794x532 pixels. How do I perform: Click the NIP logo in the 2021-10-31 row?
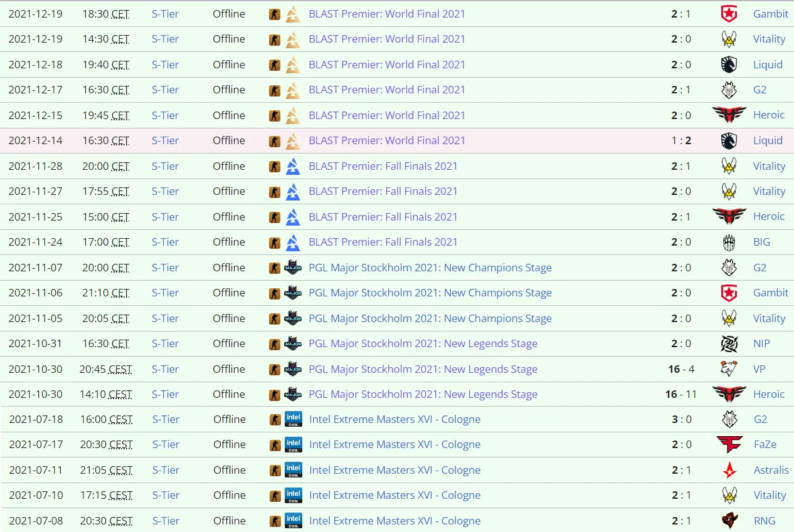729,343
